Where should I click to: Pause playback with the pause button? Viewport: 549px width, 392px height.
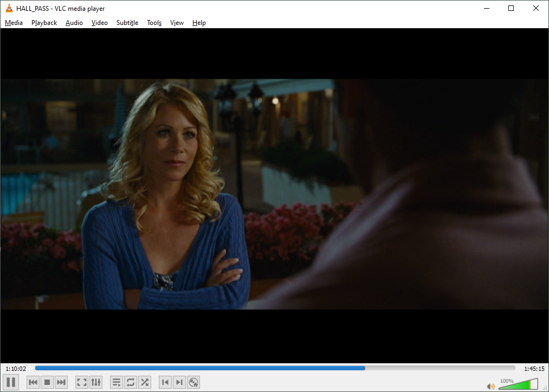tap(11, 382)
